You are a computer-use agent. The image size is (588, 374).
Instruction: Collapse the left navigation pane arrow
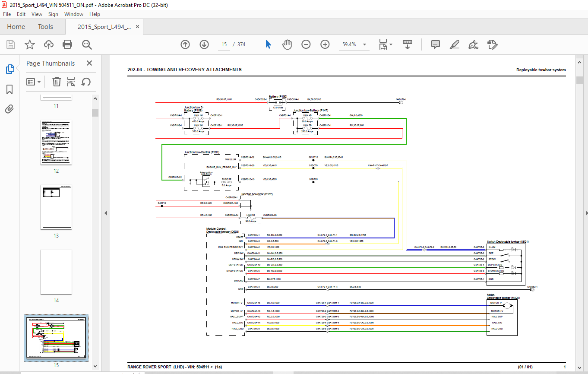106,213
